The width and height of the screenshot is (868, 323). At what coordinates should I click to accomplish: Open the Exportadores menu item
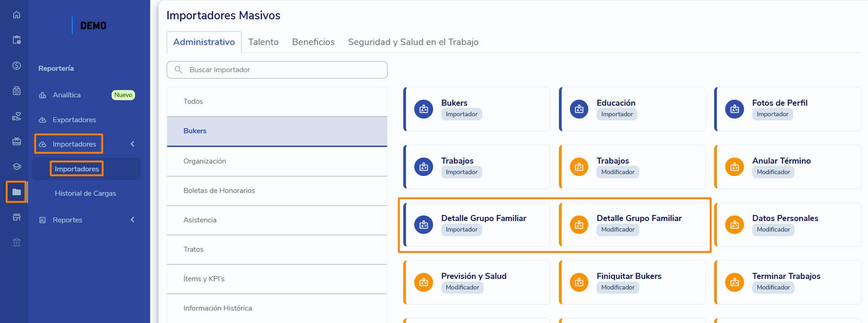click(74, 119)
